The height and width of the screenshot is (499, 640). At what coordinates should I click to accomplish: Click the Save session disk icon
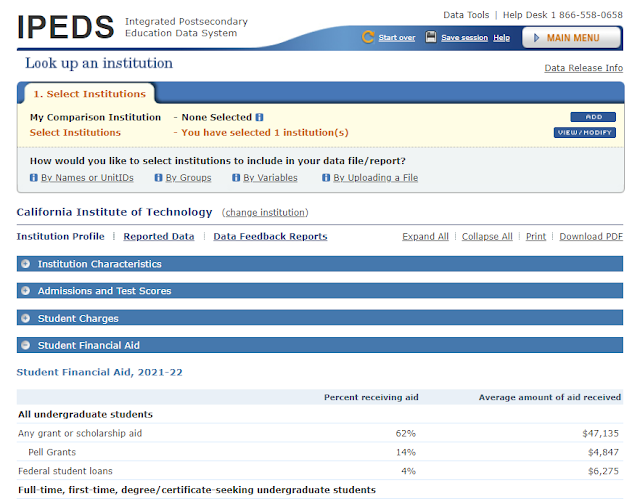(x=431, y=38)
